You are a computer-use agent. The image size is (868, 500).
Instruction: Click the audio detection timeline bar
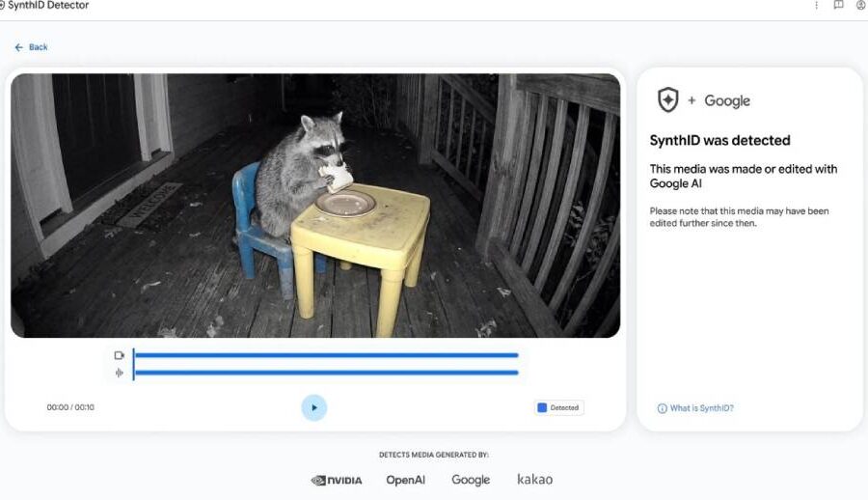(x=326, y=373)
